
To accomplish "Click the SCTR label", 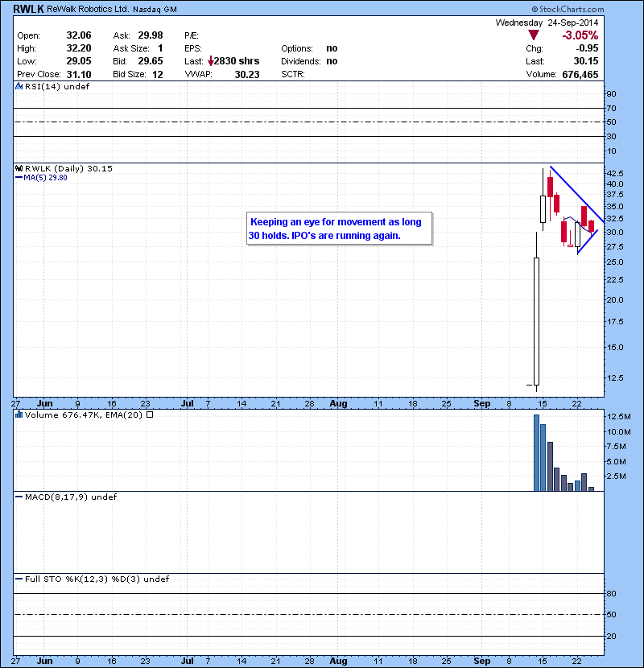I will pyautogui.click(x=293, y=75).
